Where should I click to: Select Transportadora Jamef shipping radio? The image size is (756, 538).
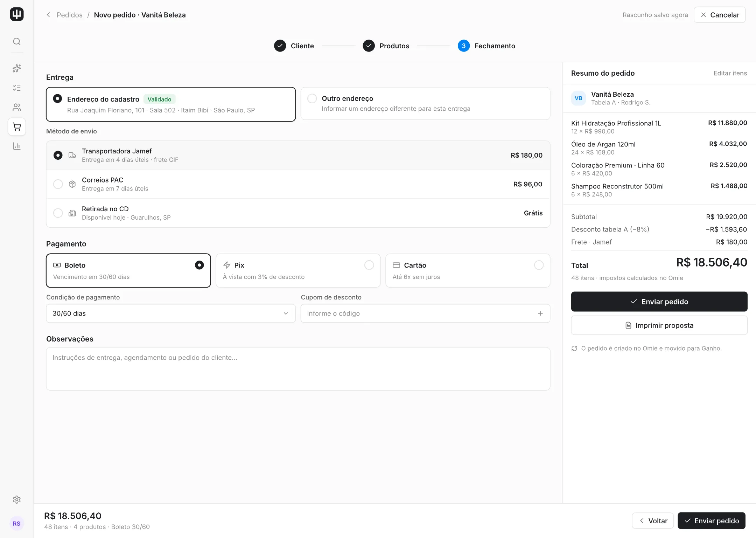(x=58, y=155)
